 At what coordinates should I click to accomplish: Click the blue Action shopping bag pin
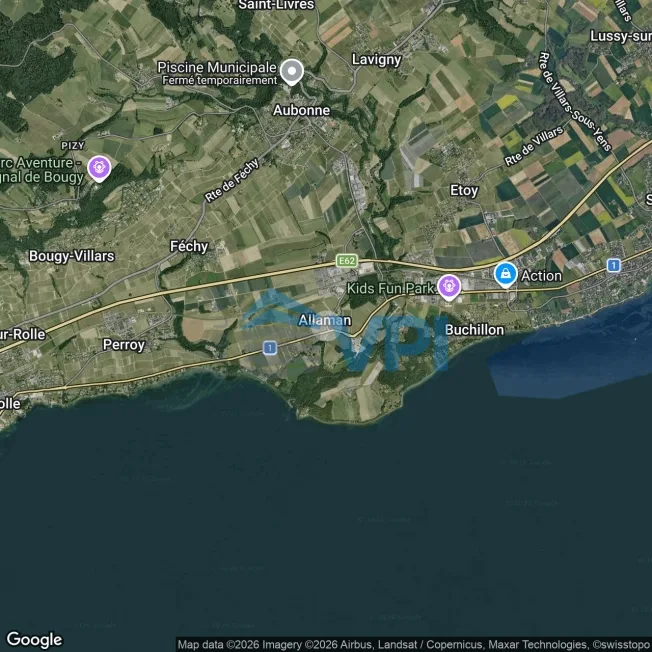[506, 274]
